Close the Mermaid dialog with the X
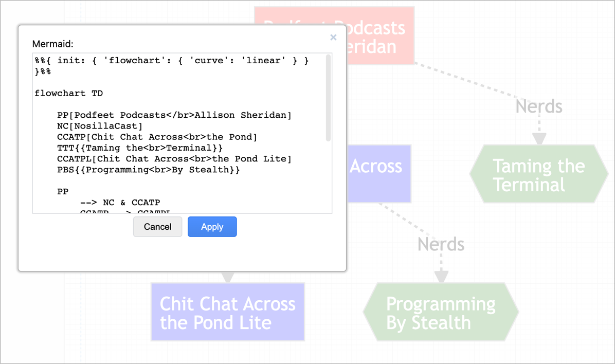Viewport: 615px width, 364px height. tap(333, 37)
